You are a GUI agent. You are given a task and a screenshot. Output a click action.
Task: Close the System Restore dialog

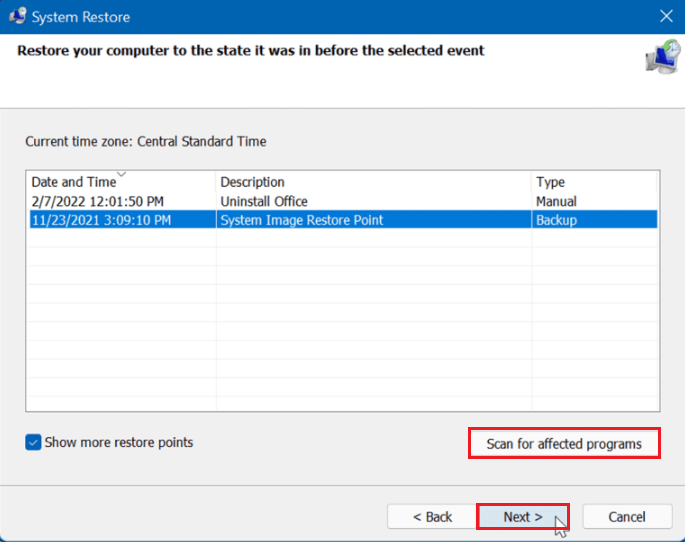[x=666, y=16]
